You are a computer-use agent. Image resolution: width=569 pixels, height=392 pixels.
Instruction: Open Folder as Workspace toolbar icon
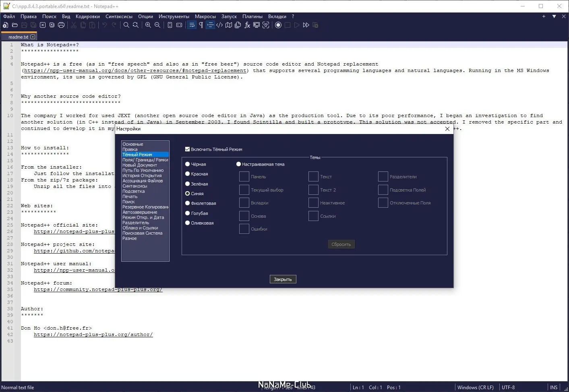pos(257,25)
